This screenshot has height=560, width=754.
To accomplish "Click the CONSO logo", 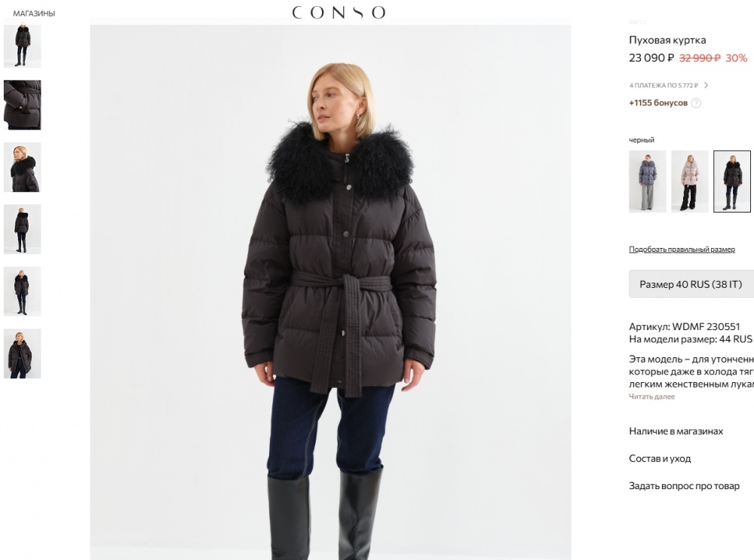I will (x=339, y=12).
